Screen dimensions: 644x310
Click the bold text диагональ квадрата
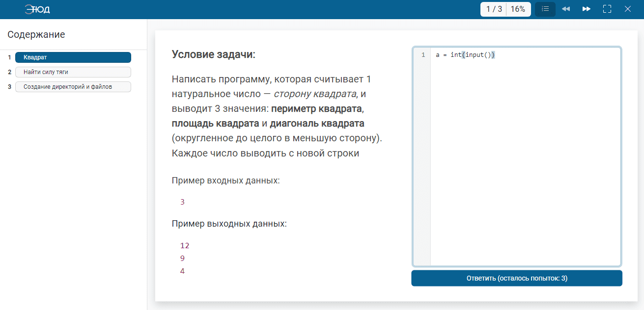[x=317, y=123]
